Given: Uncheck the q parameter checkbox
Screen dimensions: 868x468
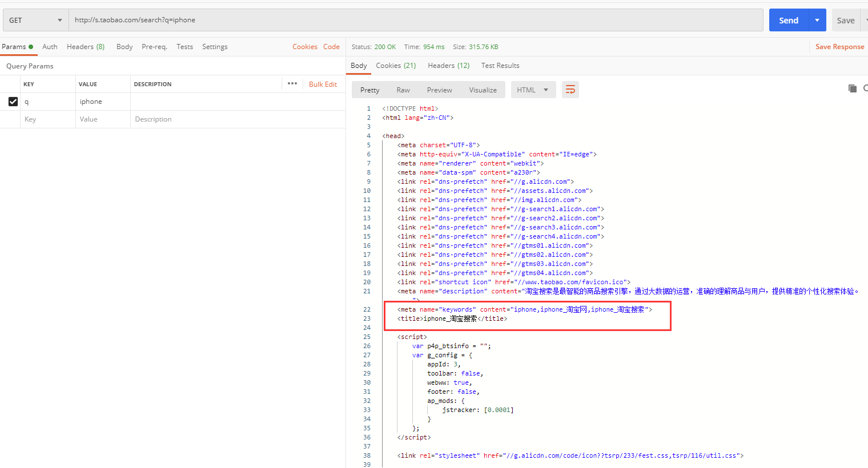Looking at the screenshot, I should click(13, 102).
